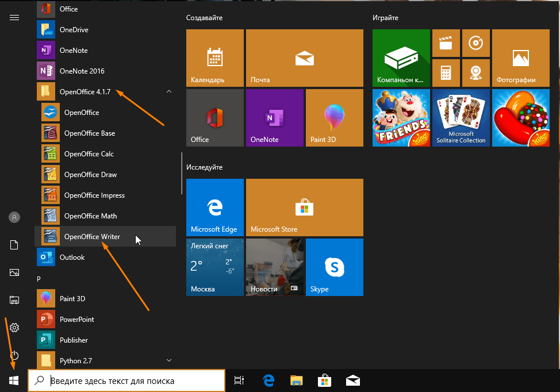This screenshot has width=560, height=392.
Task: Launch OpenOffice Impress
Action: coord(105,195)
